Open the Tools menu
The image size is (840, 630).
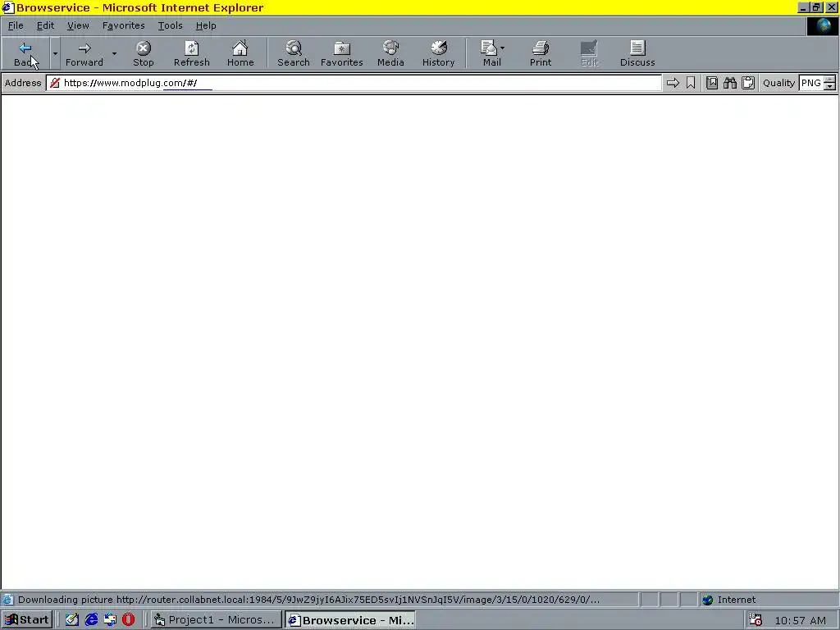click(x=170, y=25)
